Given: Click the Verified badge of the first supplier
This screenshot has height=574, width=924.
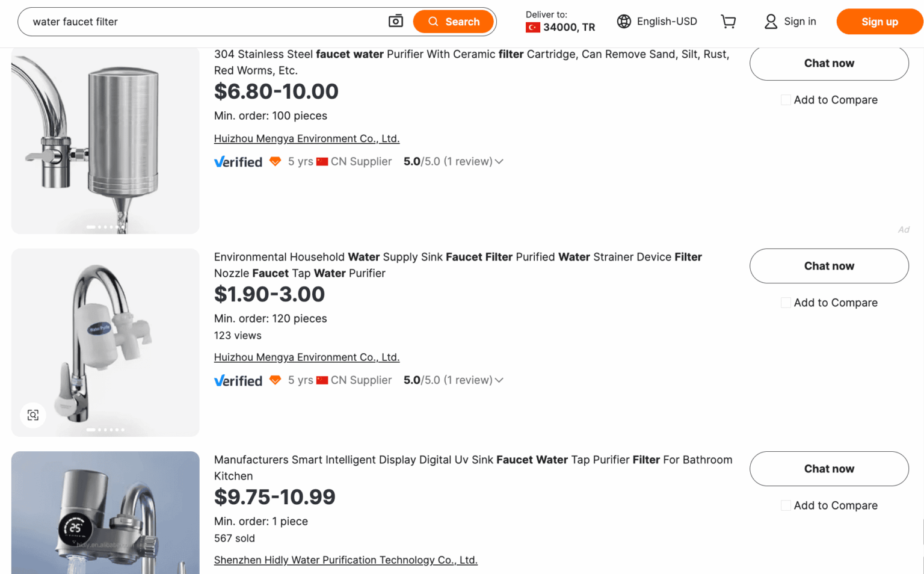Looking at the screenshot, I should [238, 161].
